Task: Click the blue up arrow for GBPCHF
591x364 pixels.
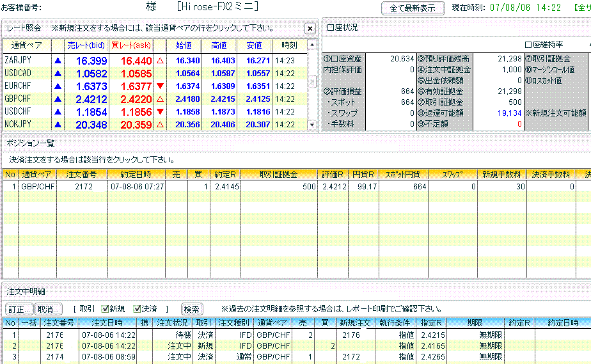Action: [58, 99]
